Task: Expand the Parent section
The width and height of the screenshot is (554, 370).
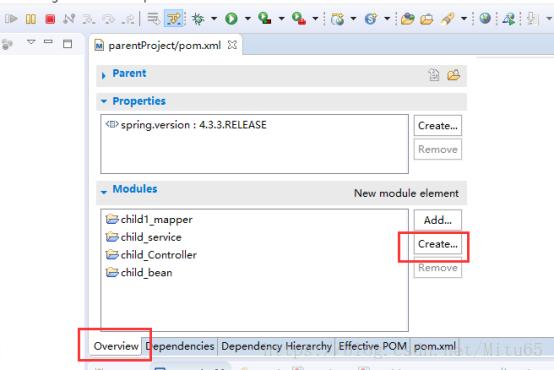Action: click(104, 75)
